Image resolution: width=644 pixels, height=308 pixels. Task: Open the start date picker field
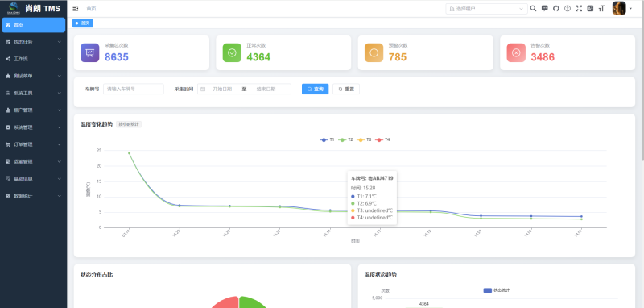222,89
